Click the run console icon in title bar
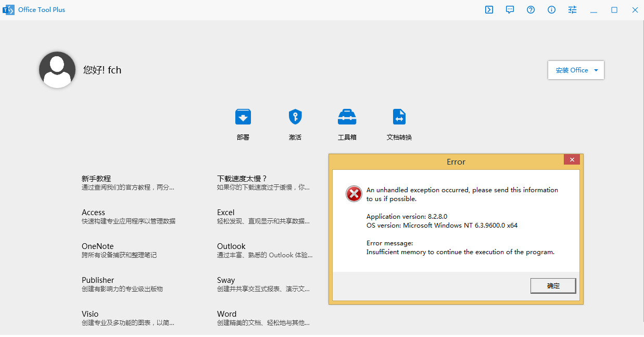Image resolution: width=644 pixels, height=337 pixels. (489, 9)
